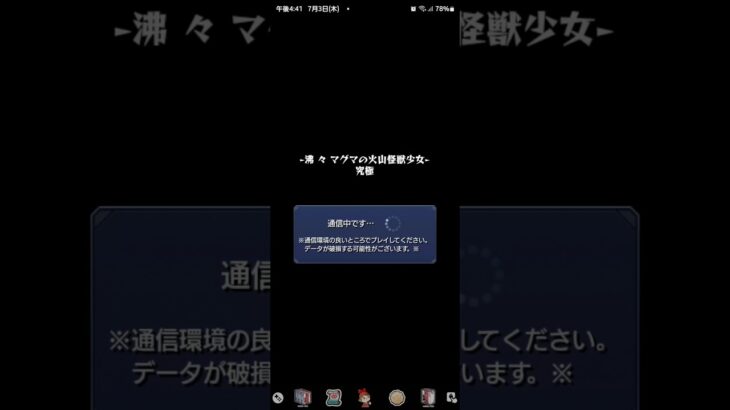Click the 沸々マグマの火山怪獣少女 quest title

coord(365,160)
